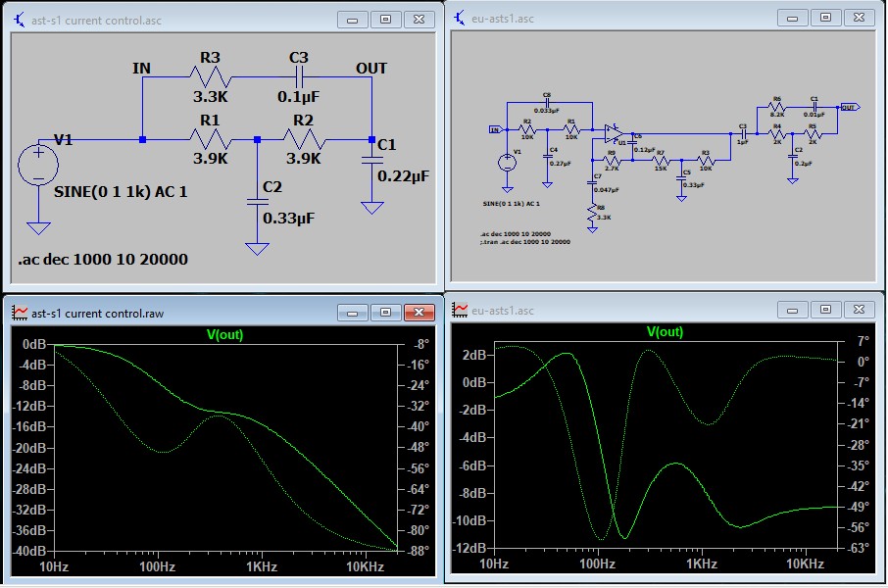The width and height of the screenshot is (888, 588).
Task: Maximize the ast-s1 current control.raw window
Action: (385, 312)
